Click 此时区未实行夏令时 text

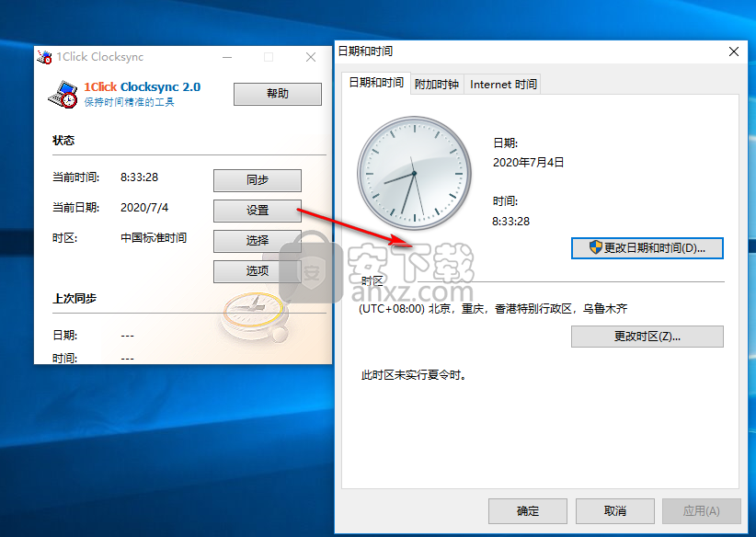point(414,375)
